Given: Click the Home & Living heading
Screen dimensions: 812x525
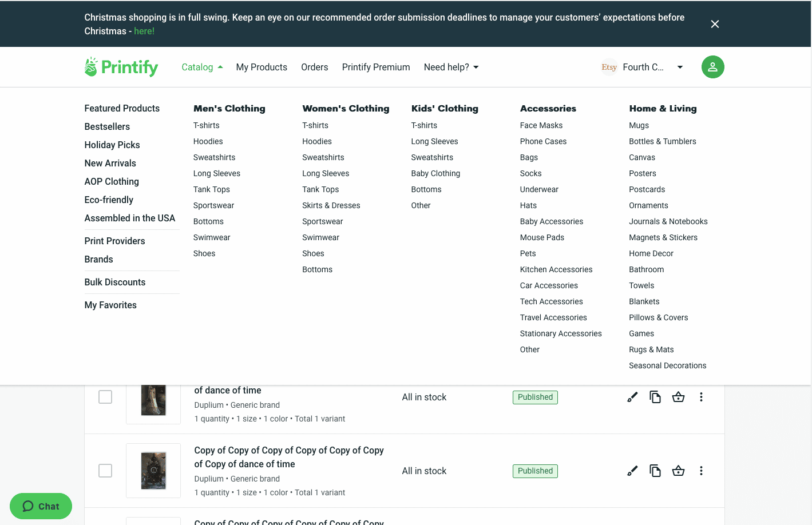Looking at the screenshot, I should pyautogui.click(x=663, y=108).
